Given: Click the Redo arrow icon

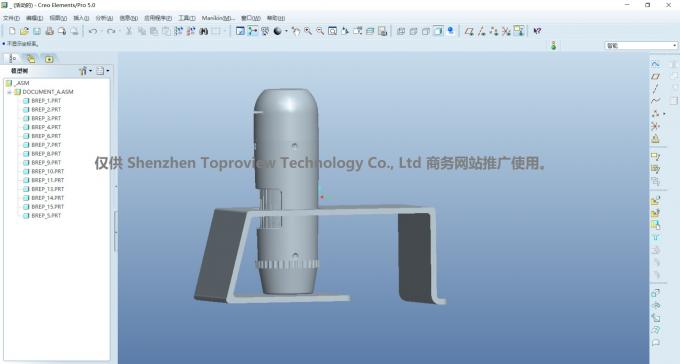Looking at the screenshot, I should coord(111,31).
